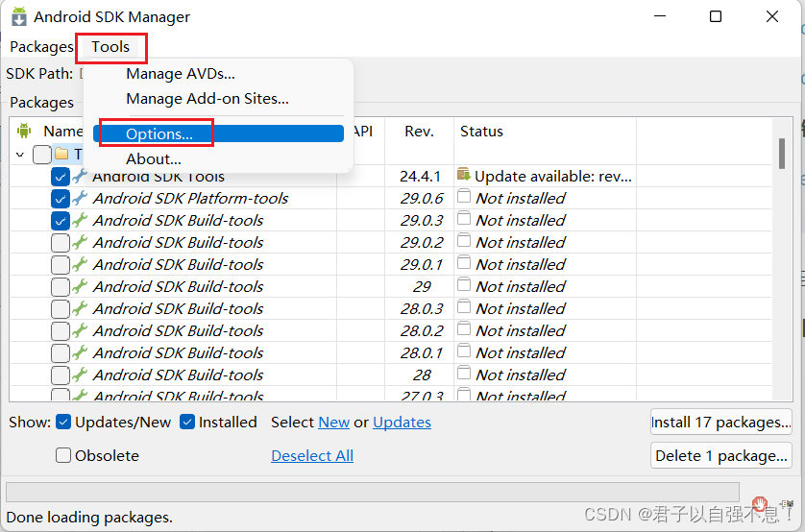
Task: Click 'Done loading packages.' status text
Action: click(89, 518)
